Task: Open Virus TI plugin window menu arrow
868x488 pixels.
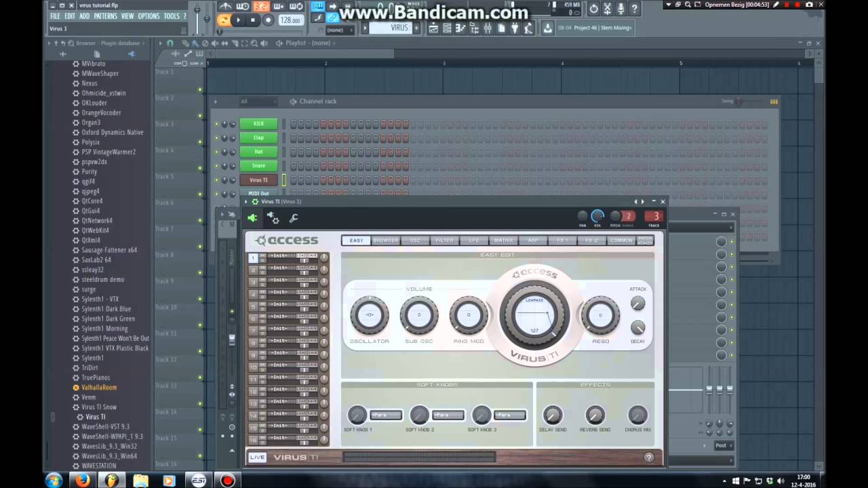Action: [x=247, y=201]
